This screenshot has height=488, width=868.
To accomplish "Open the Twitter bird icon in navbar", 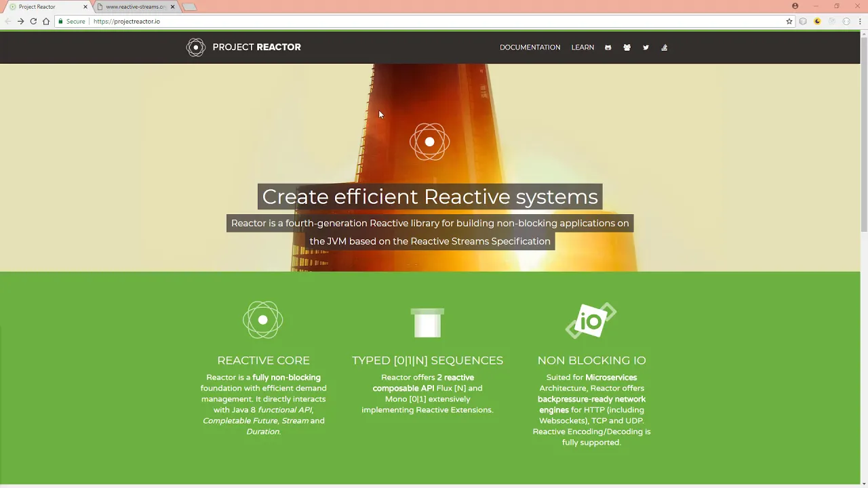I will pyautogui.click(x=646, y=47).
